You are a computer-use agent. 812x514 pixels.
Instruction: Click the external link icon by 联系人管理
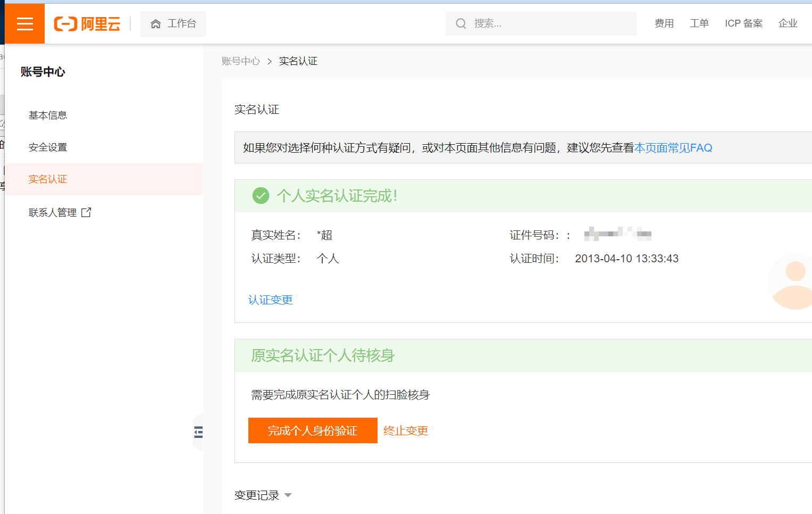(86, 212)
